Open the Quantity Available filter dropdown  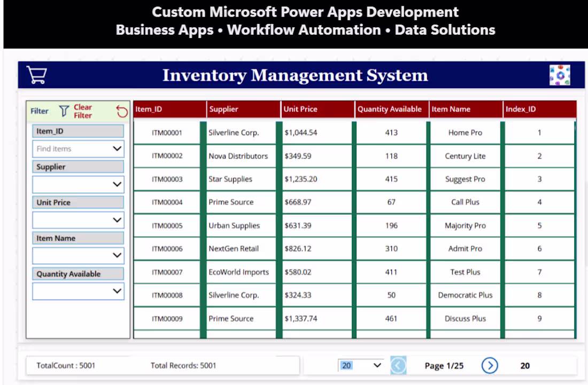click(x=78, y=291)
